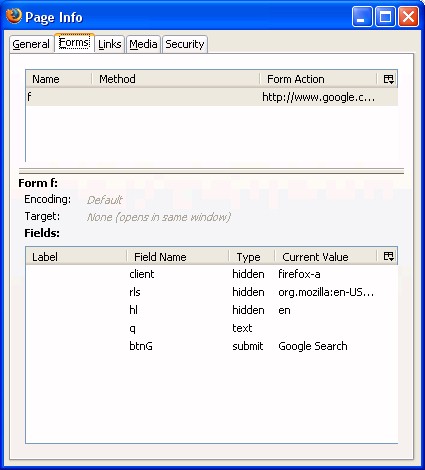Viewport: 425px width, 470px height.
Task: Open column picker in forms list header
Action: coord(388,79)
